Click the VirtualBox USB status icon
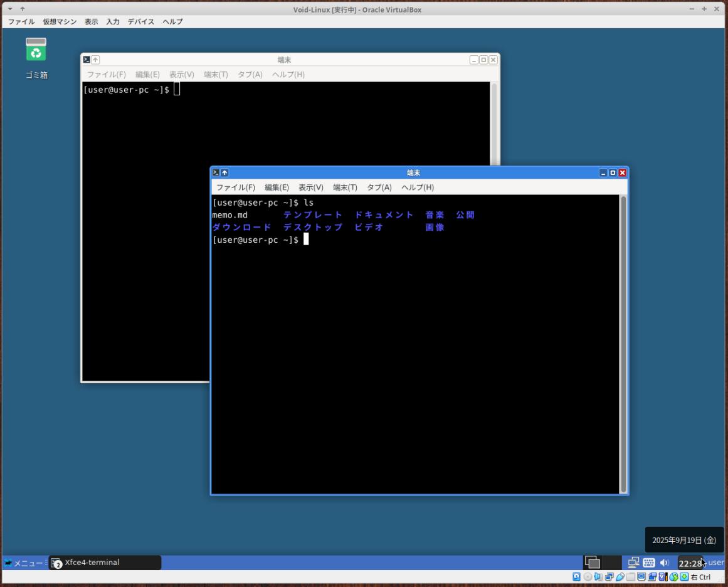This screenshot has height=587, width=728. point(620,577)
